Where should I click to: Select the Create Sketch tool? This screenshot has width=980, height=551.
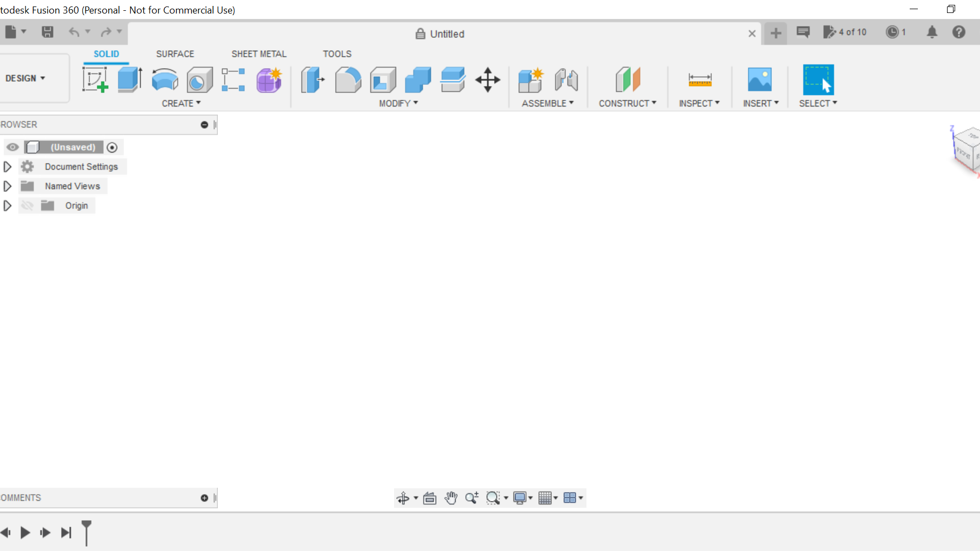[95, 79]
